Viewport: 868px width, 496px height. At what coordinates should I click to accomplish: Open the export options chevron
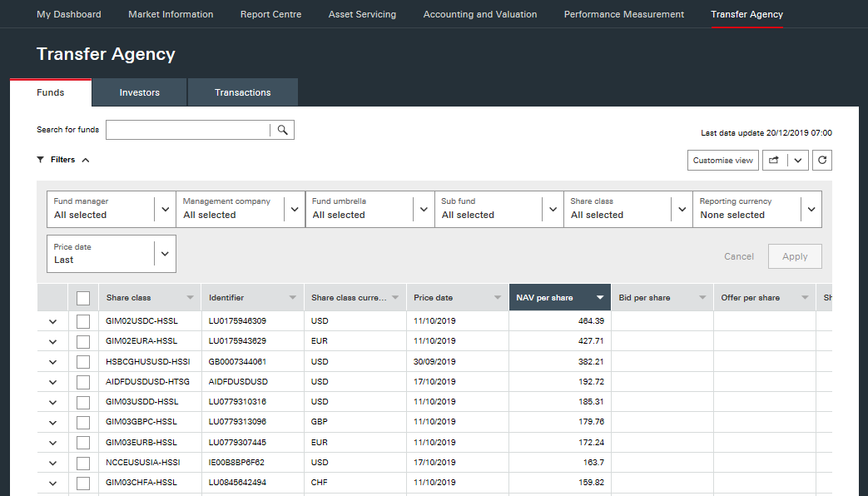(x=798, y=161)
